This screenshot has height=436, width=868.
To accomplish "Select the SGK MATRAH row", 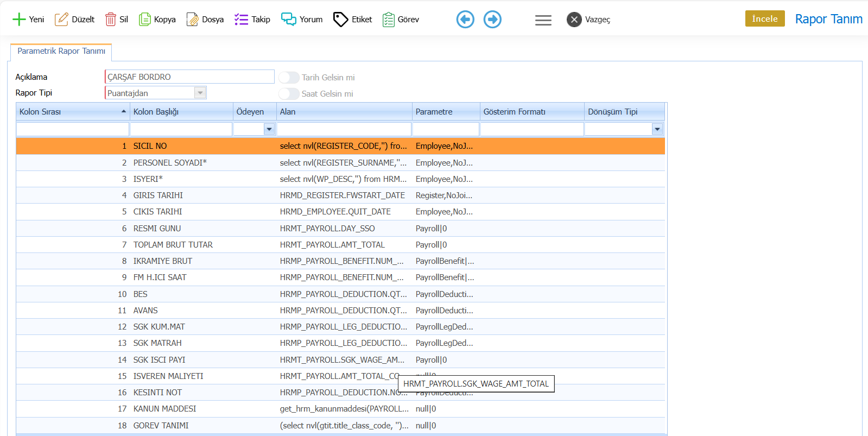I will (x=340, y=343).
